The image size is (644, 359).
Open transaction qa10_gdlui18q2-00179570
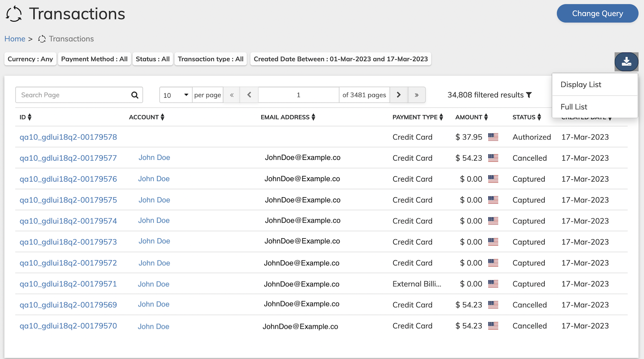click(68, 326)
